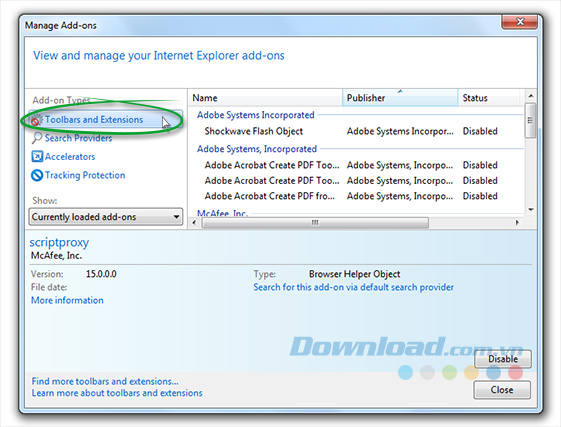This screenshot has height=427, width=561.
Task: Click the horizontal scrollbar thumb
Action: point(315,223)
